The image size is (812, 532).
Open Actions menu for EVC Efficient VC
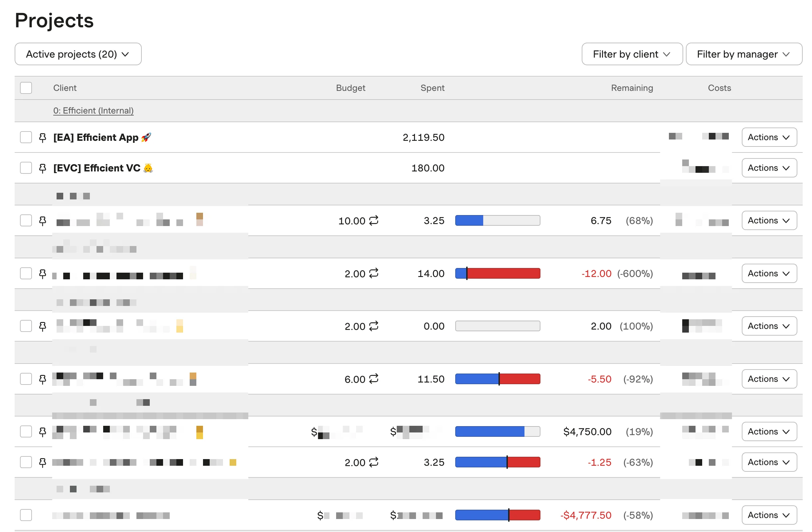769,168
